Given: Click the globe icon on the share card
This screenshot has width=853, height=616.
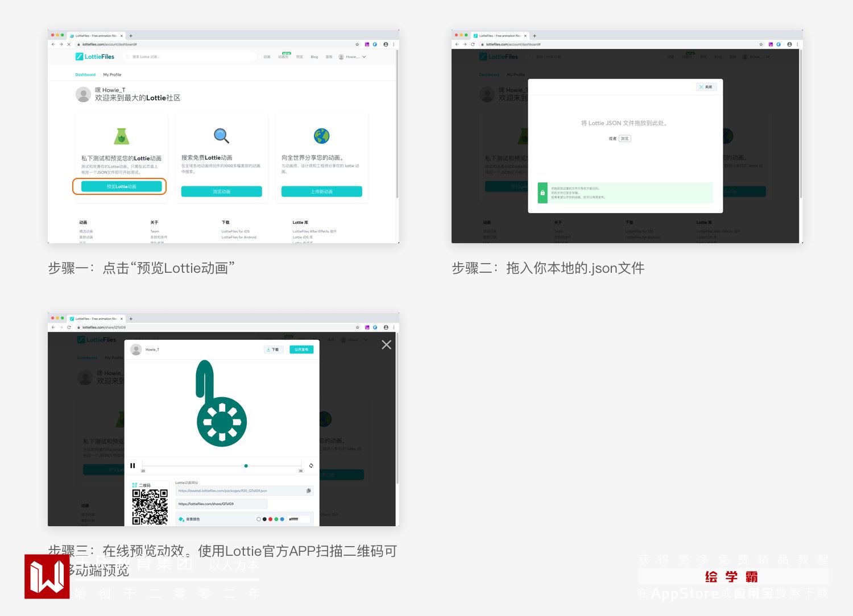Looking at the screenshot, I should click(322, 136).
